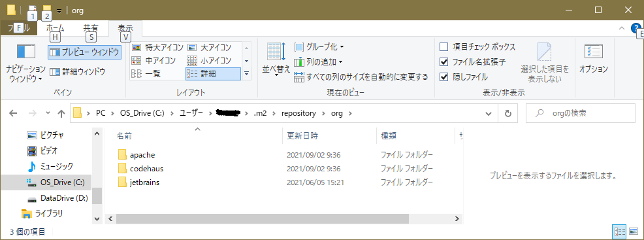
Task: Click 選択した項目を表示しない button
Action: pos(545,63)
